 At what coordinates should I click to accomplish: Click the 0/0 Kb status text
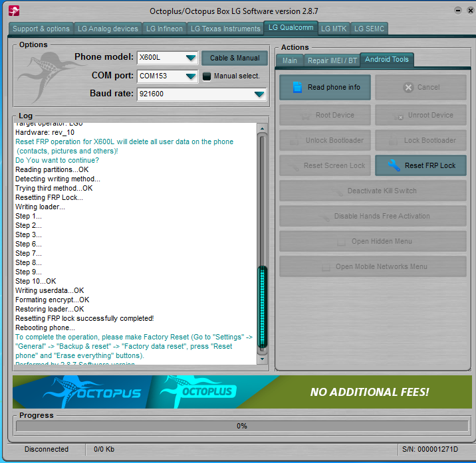pos(104,449)
